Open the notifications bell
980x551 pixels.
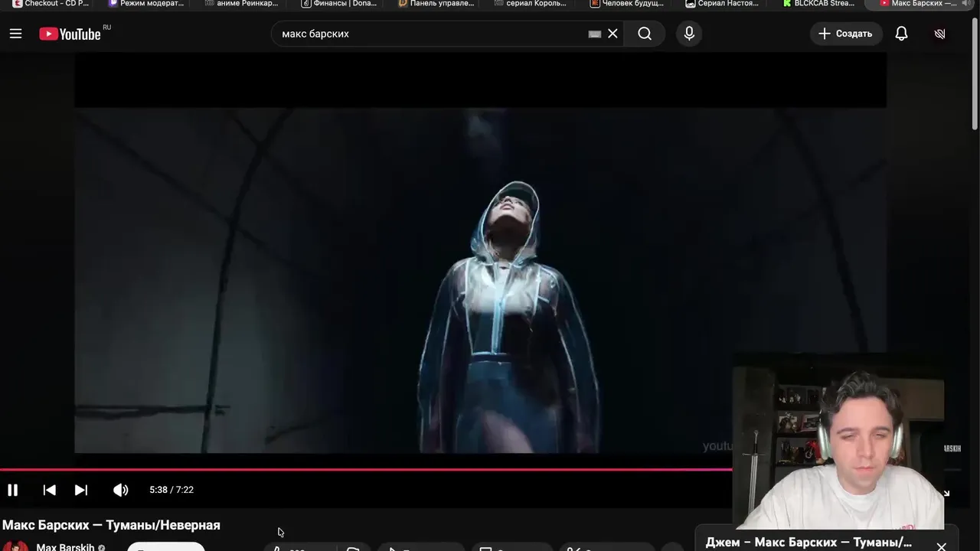(901, 34)
